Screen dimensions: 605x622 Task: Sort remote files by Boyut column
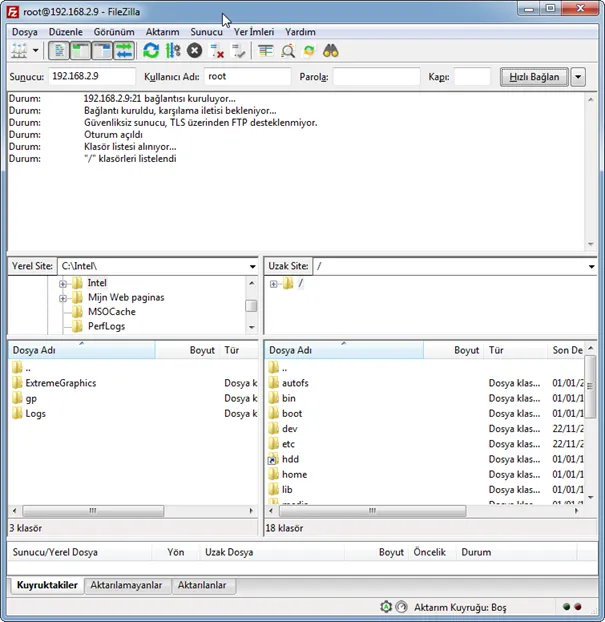pyautogui.click(x=453, y=350)
